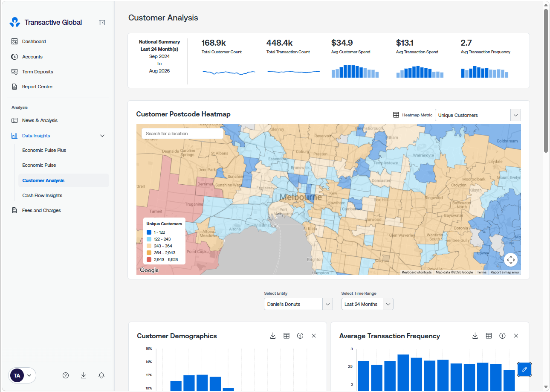Screen dimensions: 550x392
Task: Collapse the sidebar panel icon
Action: pyautogui.click(x=102, y=23)
